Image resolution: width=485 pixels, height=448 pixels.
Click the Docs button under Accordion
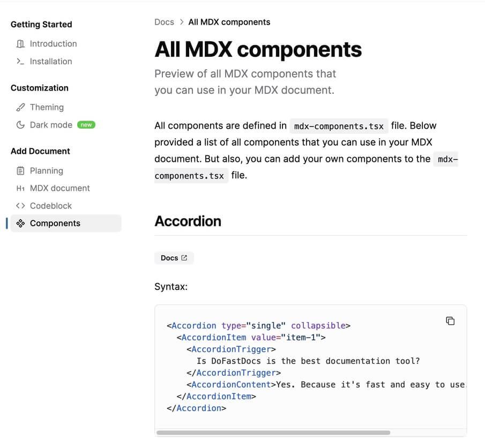click(x=174, y=258)
